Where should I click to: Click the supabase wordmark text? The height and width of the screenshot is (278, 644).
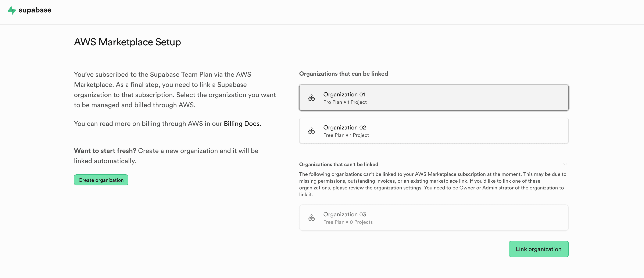pos(35,10)
